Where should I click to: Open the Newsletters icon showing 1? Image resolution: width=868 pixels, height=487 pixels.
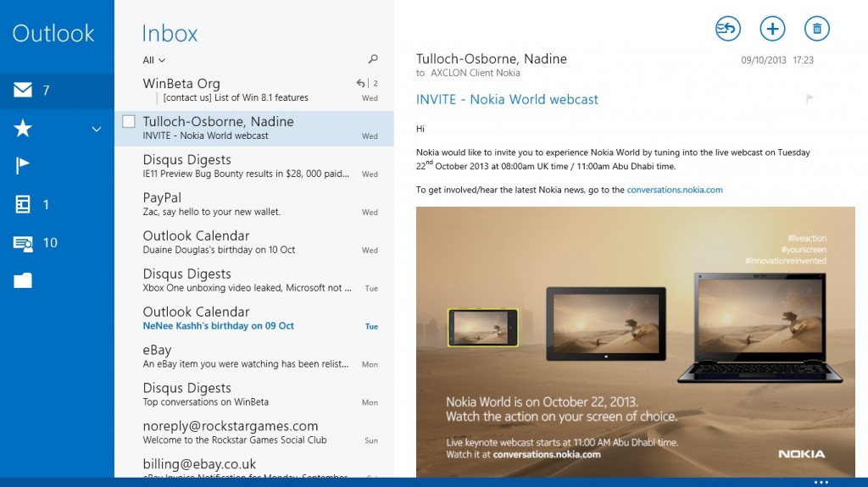click(23, 204)
